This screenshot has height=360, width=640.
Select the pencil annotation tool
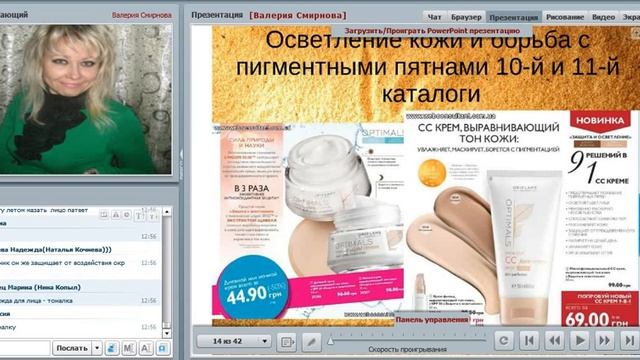pos(311,342)
